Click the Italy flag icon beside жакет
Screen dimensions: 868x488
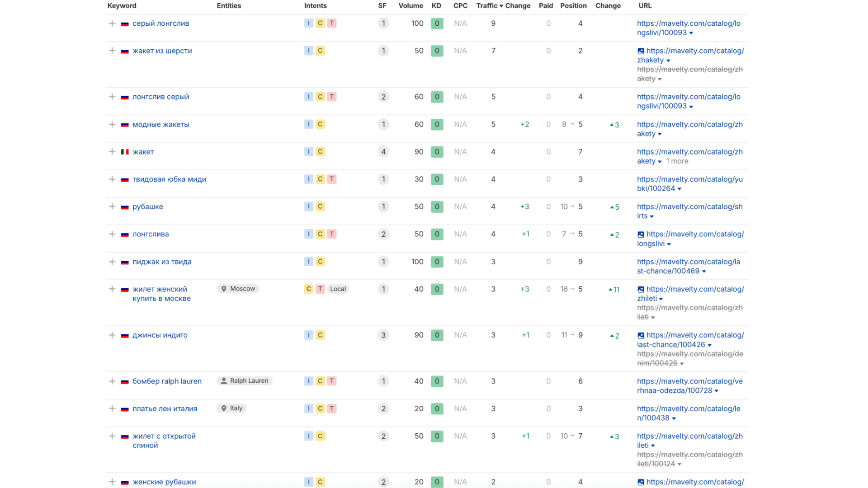pyautogui.click(x=125, y=152)
